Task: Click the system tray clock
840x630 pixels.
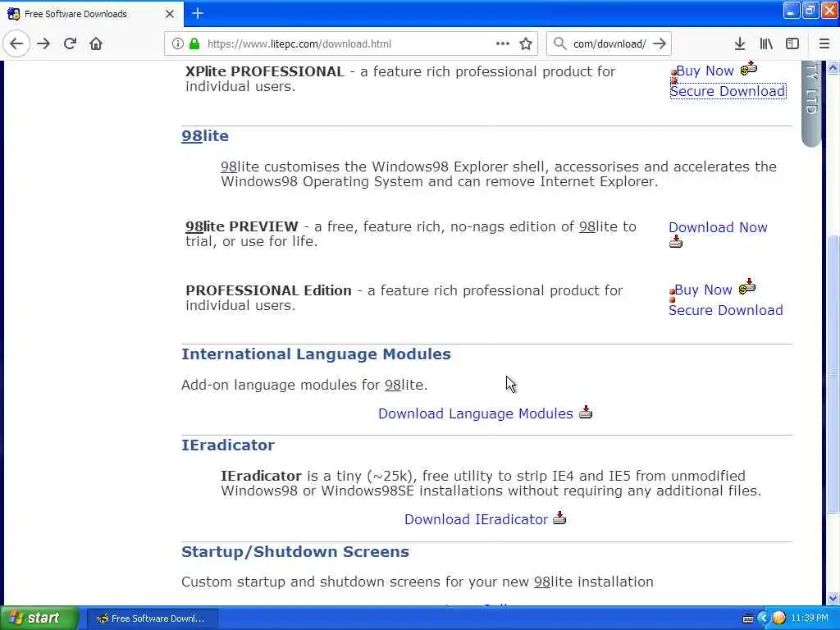Action: tap(810, 619)
